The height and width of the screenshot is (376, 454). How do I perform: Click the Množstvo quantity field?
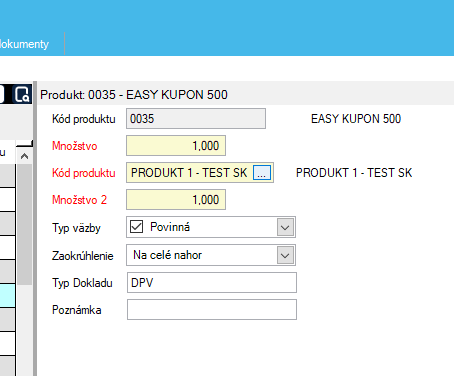[x=176, y=146]
